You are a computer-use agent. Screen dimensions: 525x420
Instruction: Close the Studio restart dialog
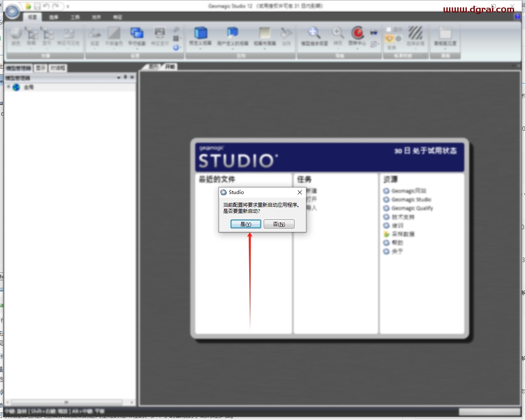(x=300, y=192)
